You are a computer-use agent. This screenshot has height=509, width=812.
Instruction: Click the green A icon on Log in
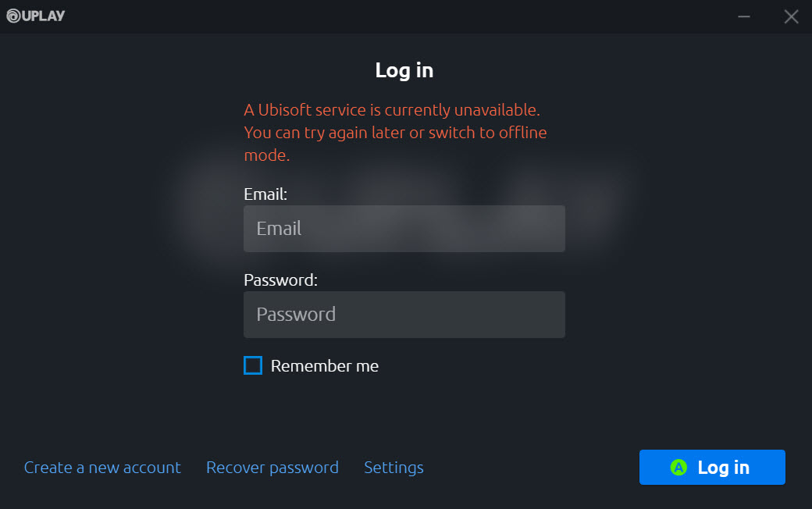(678, 468)
